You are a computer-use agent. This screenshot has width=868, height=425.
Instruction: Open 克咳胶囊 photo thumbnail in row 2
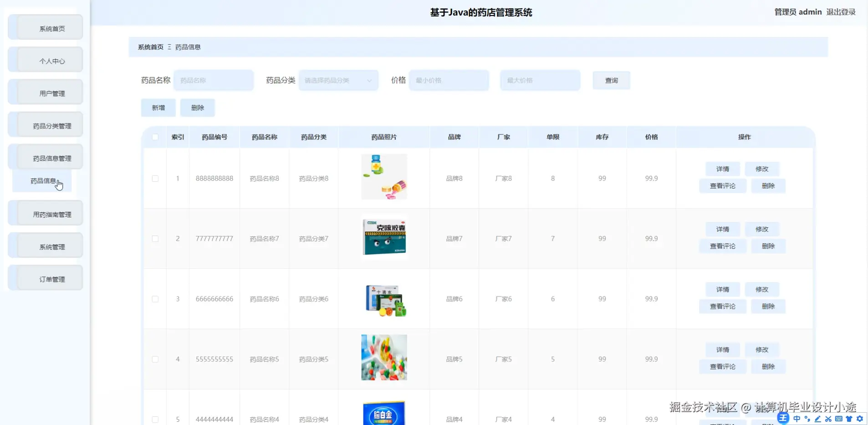384,237
